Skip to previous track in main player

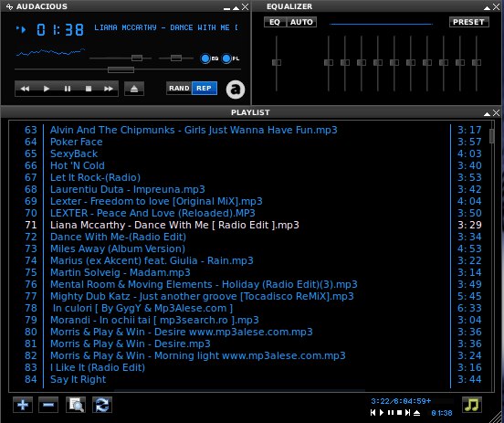pos(25,89)
